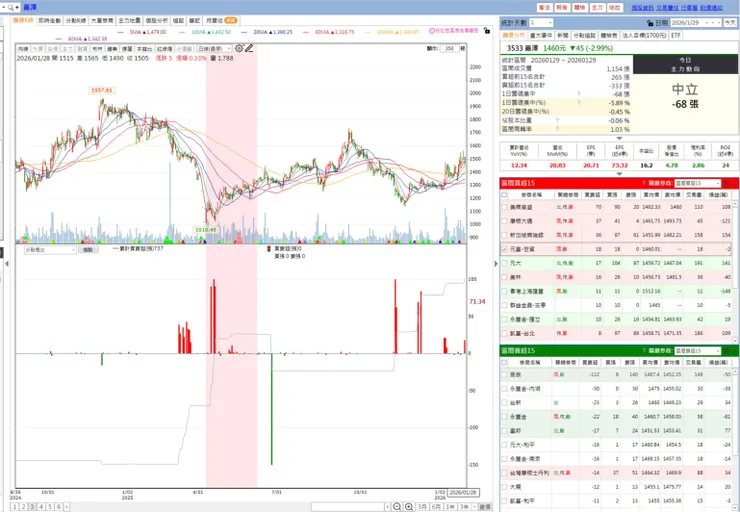This screenshot has width=740, height=512.
Task: Open the ETF tab
Action: pyautogui.click(x=676, y=35)
